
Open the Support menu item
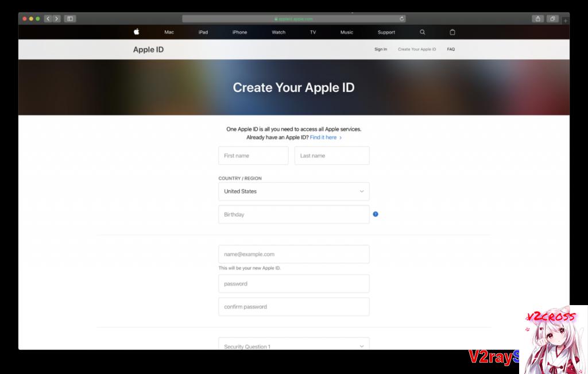coord(386,32)
